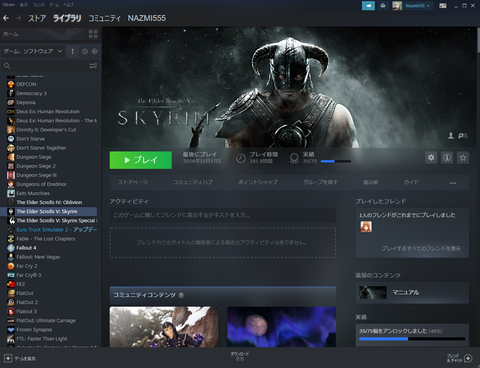Open community content help question mark
The image size is (480, 368).
point(181,295)
